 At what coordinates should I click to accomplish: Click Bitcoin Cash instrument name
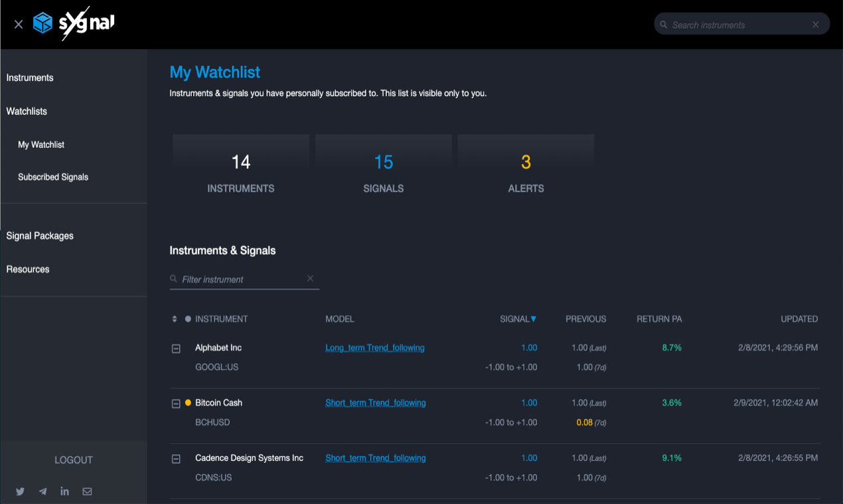[x=218, y=403]
